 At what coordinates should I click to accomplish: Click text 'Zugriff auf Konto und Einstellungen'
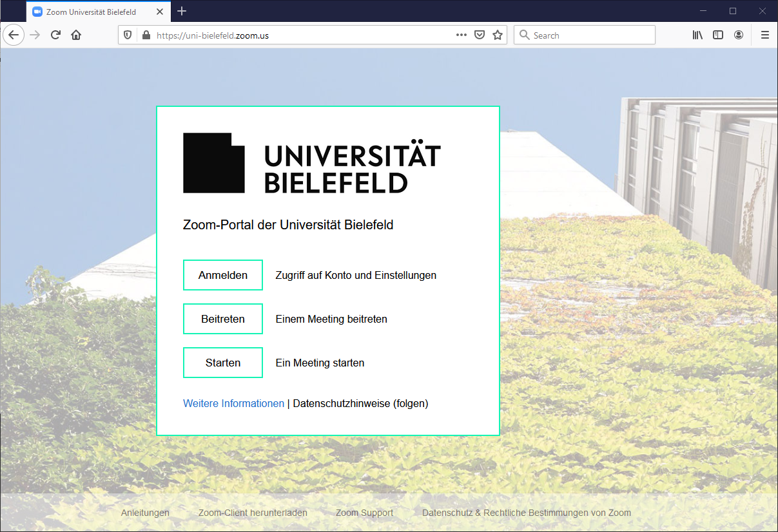pos(356,275)
